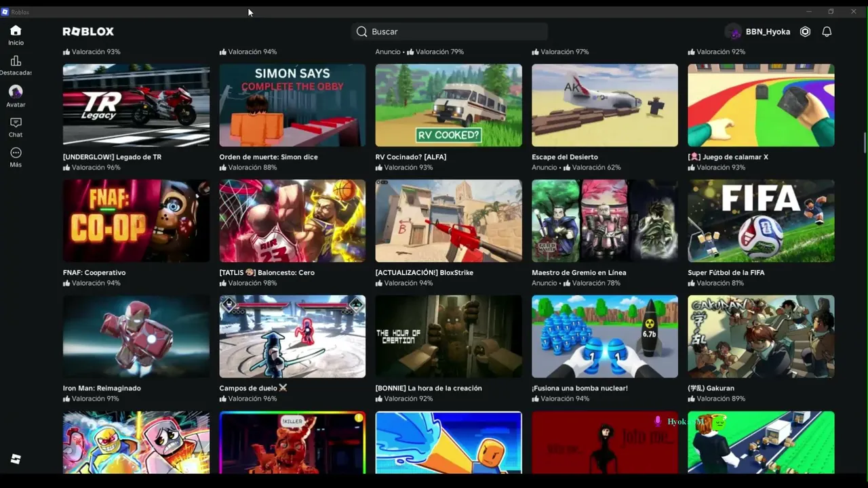Open the "Iron Man: Reimaginado" title
Viewport: 868px width, 488px height.
coord(100,388)
